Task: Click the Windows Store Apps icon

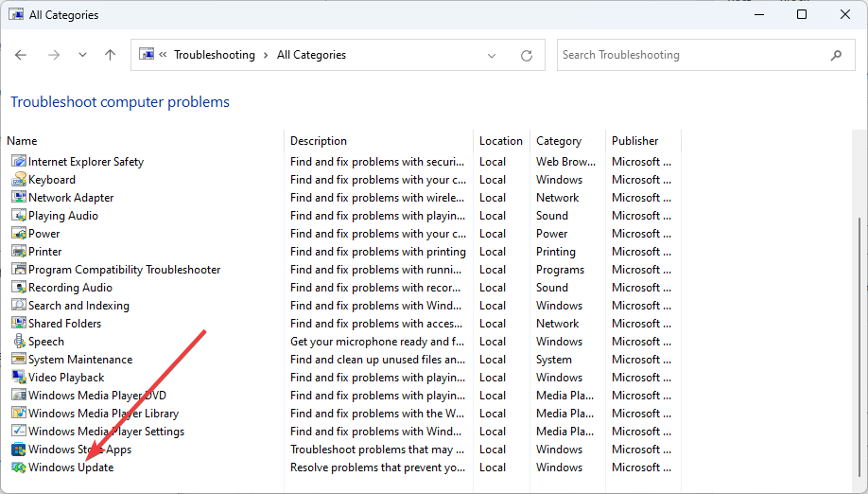Action: [19, 450]
